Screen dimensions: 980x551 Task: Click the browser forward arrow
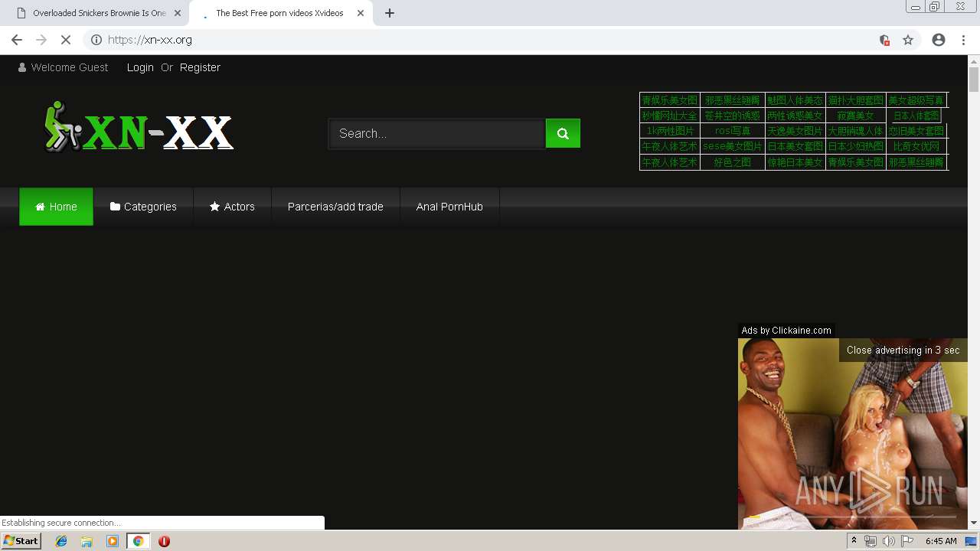coord(41,40)
